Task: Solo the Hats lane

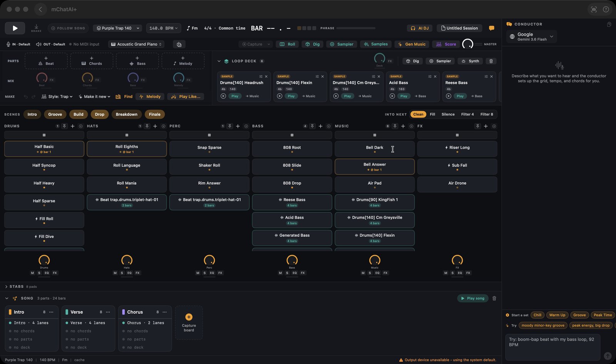Action: coord(122,273)
